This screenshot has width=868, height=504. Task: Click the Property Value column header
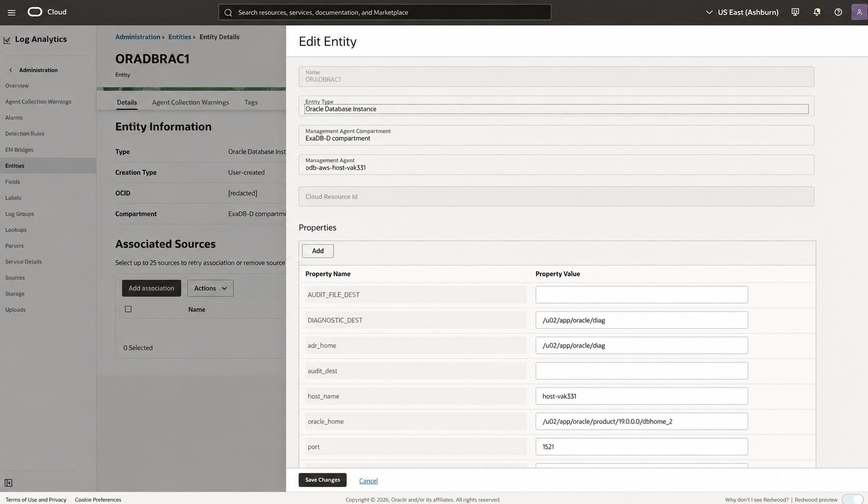[x=557, y=274]
